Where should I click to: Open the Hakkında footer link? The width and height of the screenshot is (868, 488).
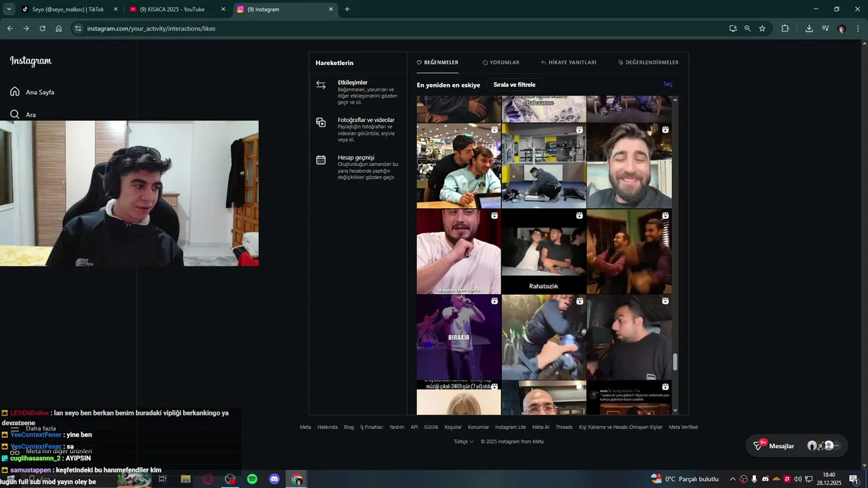point(328,427)
